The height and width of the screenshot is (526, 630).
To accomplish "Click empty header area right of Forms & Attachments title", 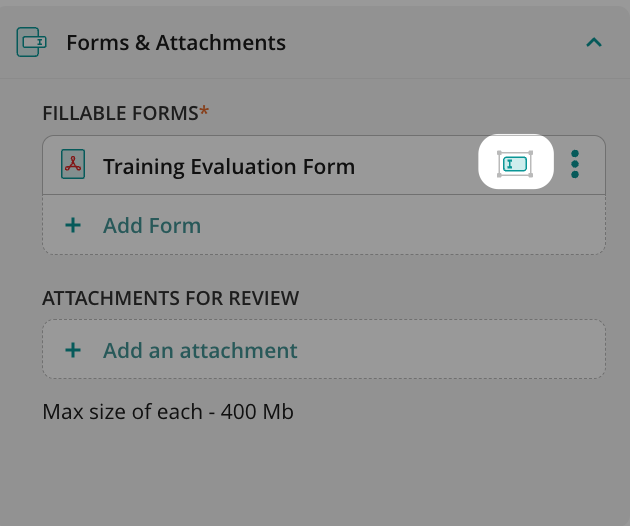I will (430, 43).
